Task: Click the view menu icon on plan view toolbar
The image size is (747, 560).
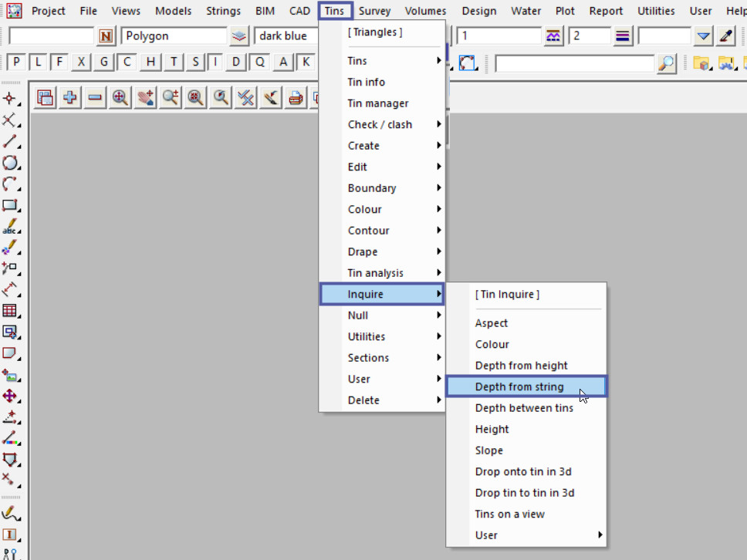Action: [x=46, y=97]
